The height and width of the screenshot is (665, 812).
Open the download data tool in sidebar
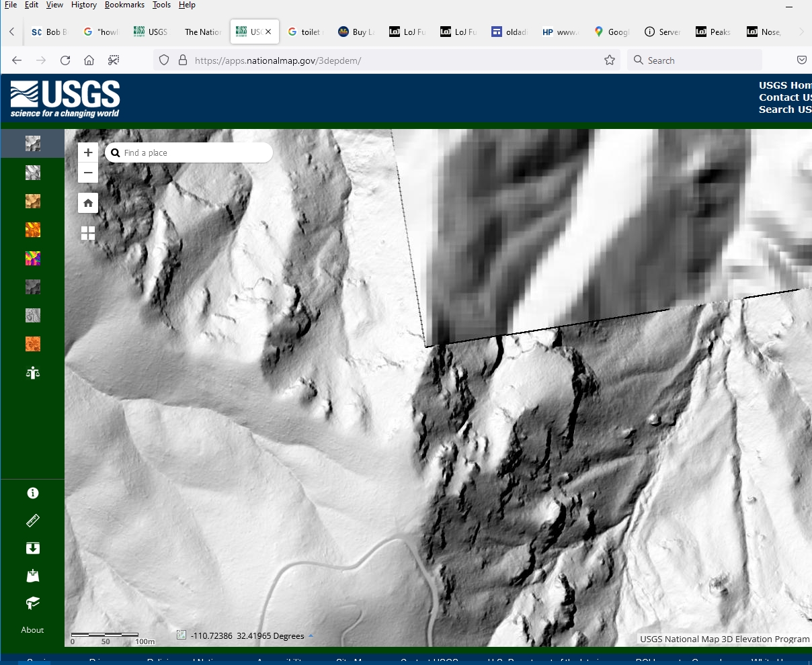click(32, 548)
